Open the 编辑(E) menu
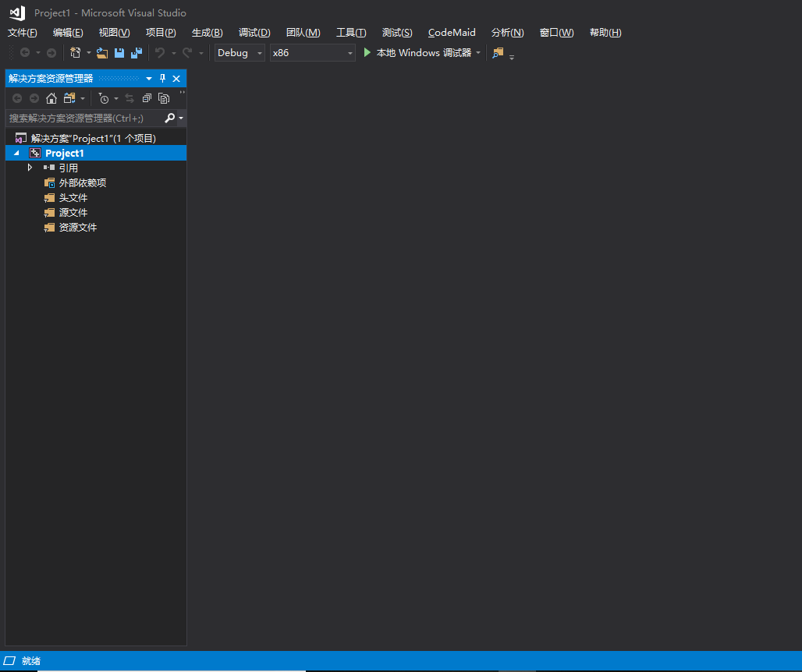Screen dimensions: 802x672 pyautogui.click(x=68, y=33)
